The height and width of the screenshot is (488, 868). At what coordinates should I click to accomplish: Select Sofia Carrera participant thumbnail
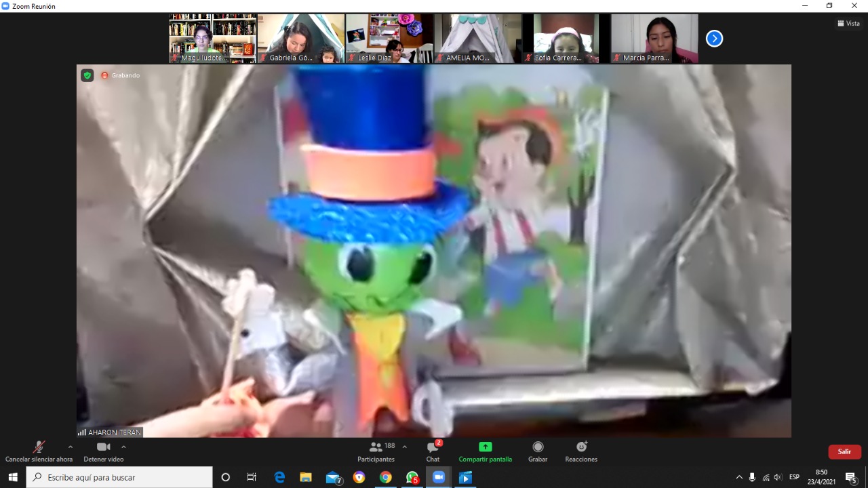point(566,39)
